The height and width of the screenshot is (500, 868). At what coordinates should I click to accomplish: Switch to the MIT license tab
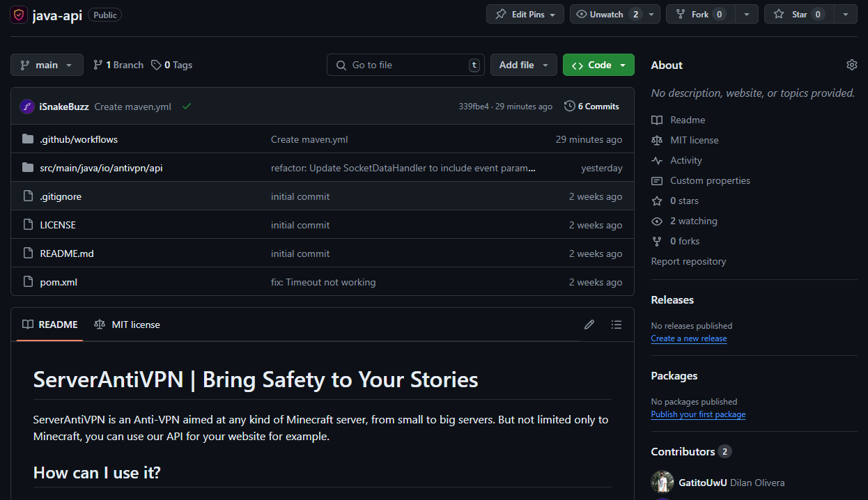127,324
